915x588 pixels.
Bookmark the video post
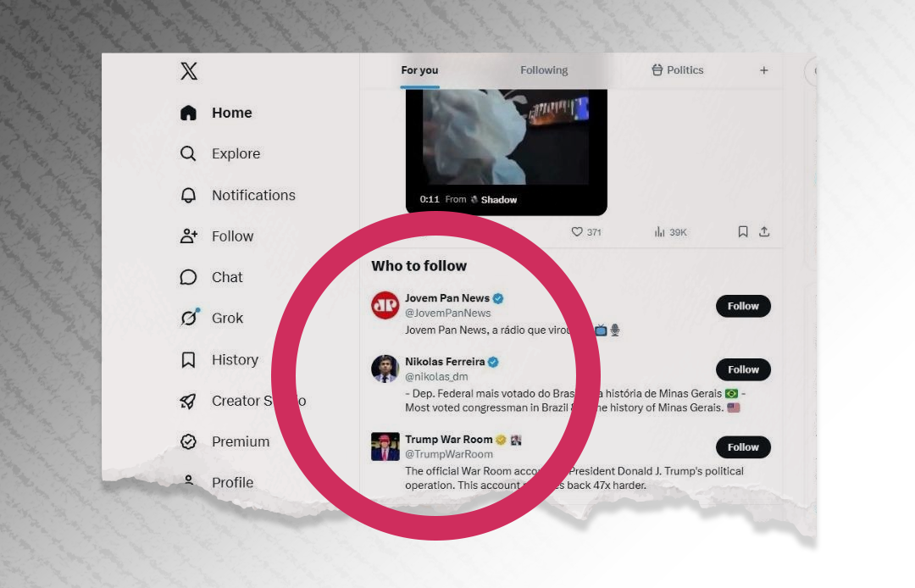(743, 231)
